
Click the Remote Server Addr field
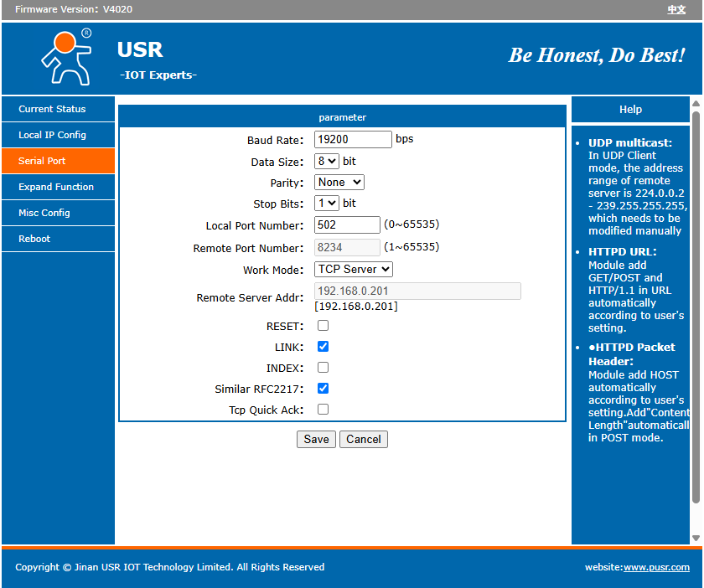pos(417,291)
